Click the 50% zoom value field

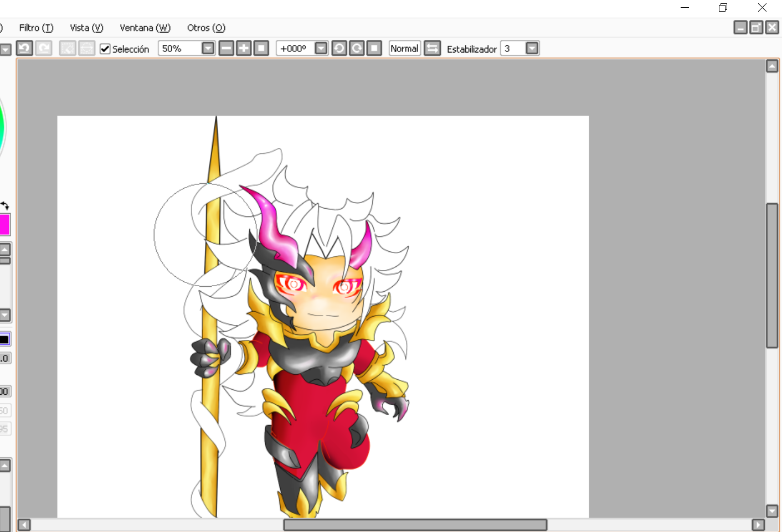click(180, 48)
